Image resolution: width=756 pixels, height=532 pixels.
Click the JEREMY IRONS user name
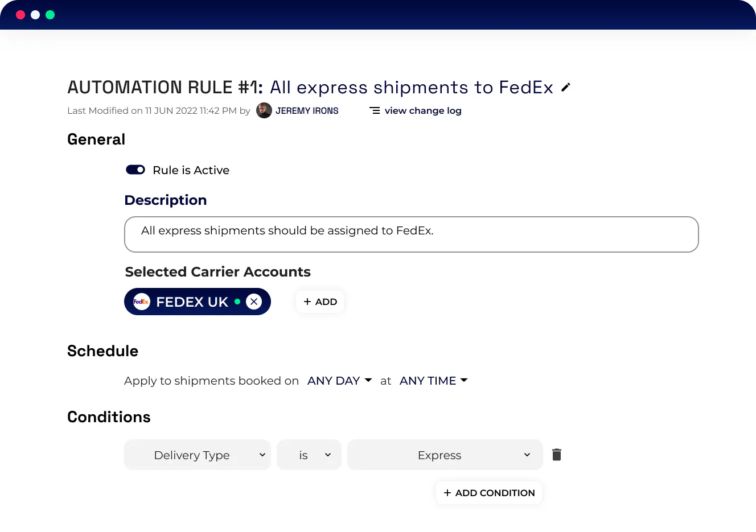(307, 110)
